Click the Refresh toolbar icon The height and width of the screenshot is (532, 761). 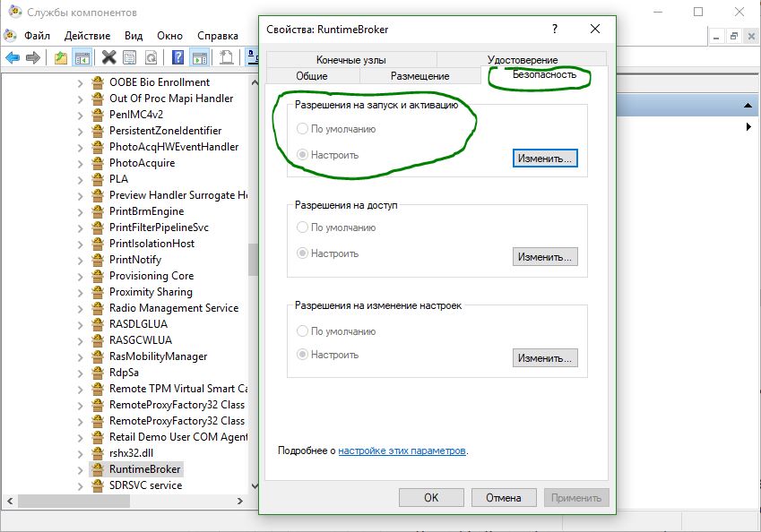coord(151,57)
